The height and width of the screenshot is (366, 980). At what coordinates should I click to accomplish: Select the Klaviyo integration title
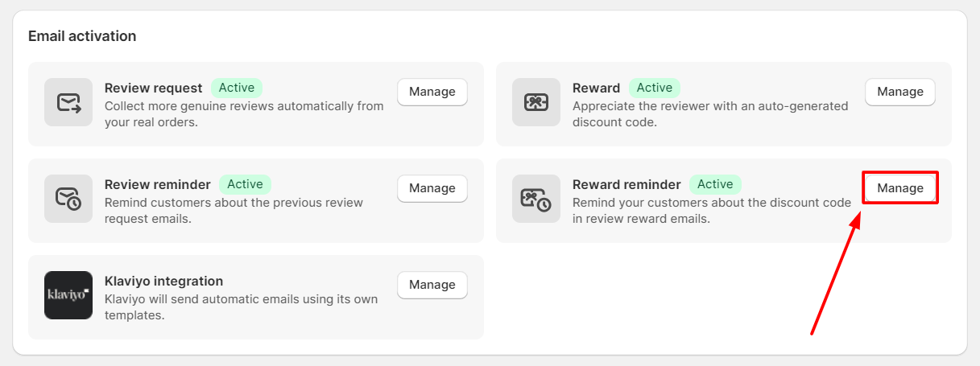point(164,281)
